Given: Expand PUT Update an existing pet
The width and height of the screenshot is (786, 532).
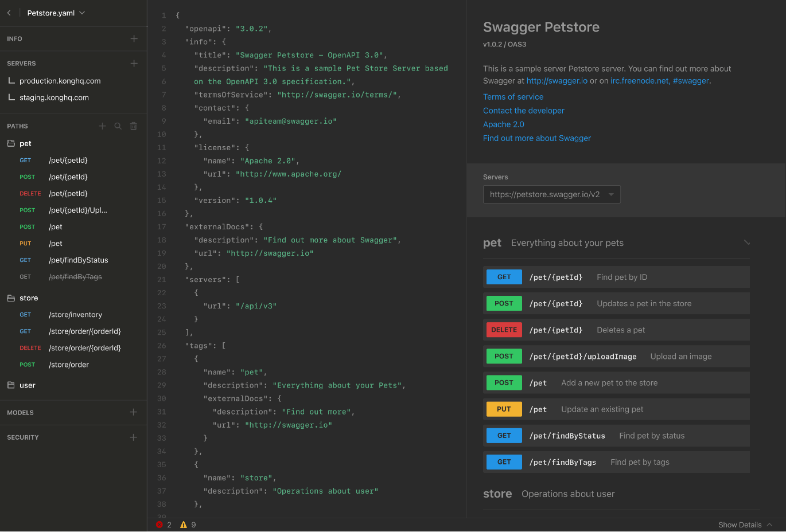Looking at the screenshot, I should 616,409.
